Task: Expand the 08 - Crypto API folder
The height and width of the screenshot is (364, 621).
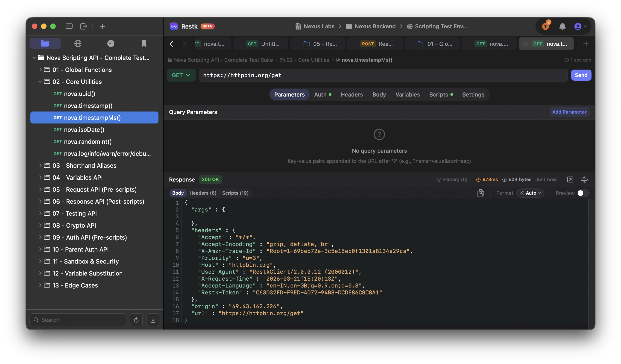Action: click(x=40, y=225)
